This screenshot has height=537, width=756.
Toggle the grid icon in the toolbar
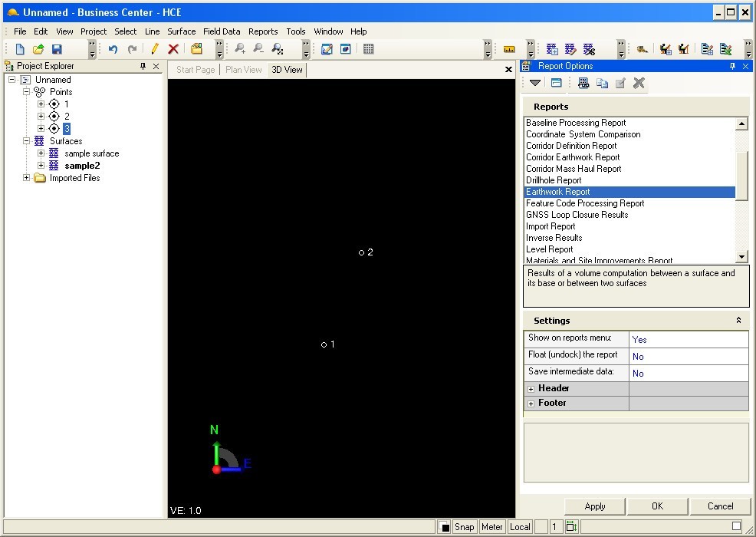pyautogui.click(x=368, y=49)
